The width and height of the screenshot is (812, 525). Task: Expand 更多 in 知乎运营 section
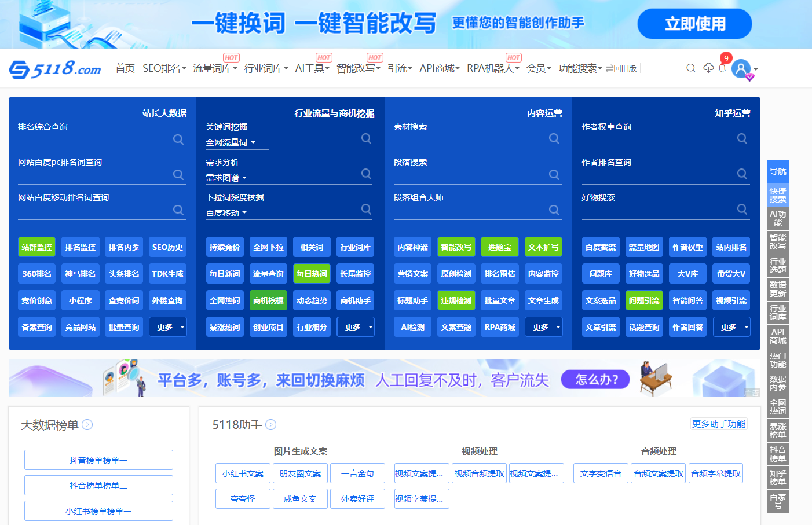tap(731, 327)
